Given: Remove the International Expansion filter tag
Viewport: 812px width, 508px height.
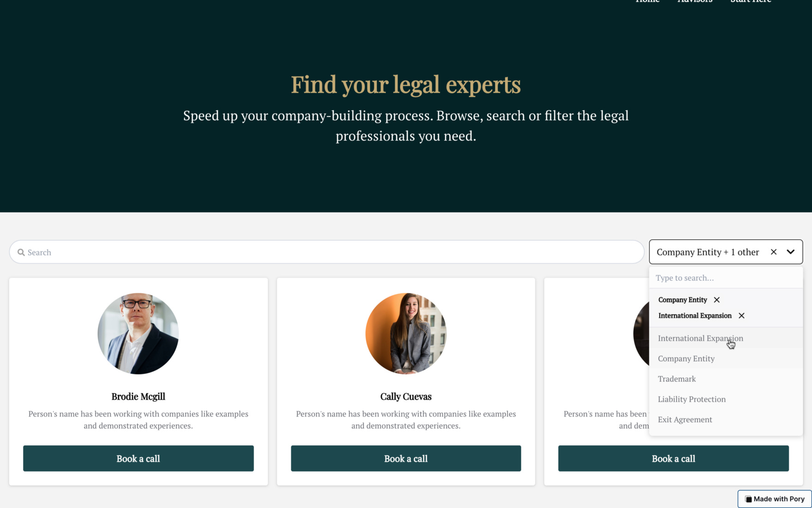Looking at the screenshot, I should (x=741, y=315).
